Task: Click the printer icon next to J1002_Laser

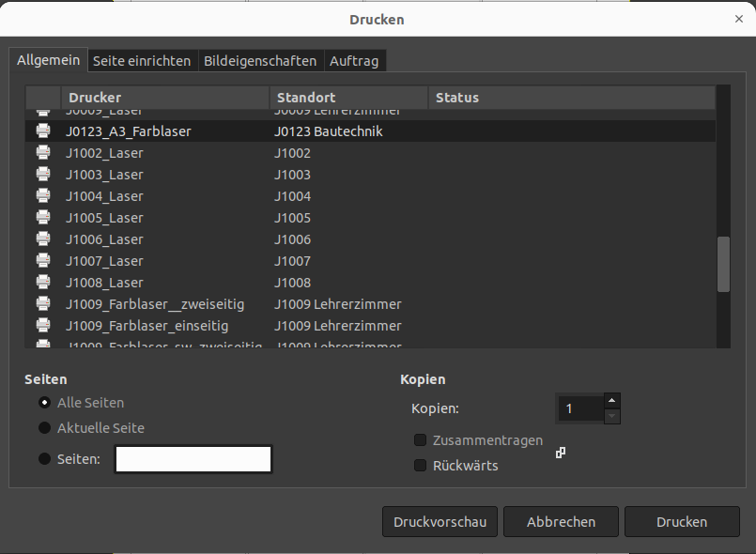Action: point(42,152)
